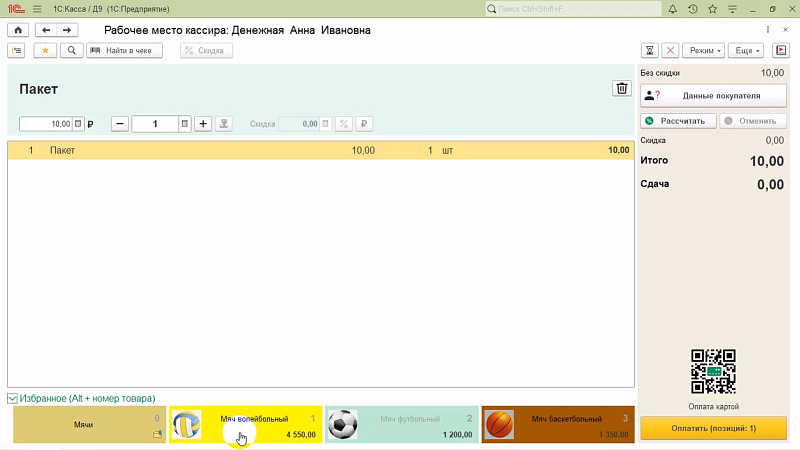
Task: Increase quantity with plus button
Action: point(203,124)
